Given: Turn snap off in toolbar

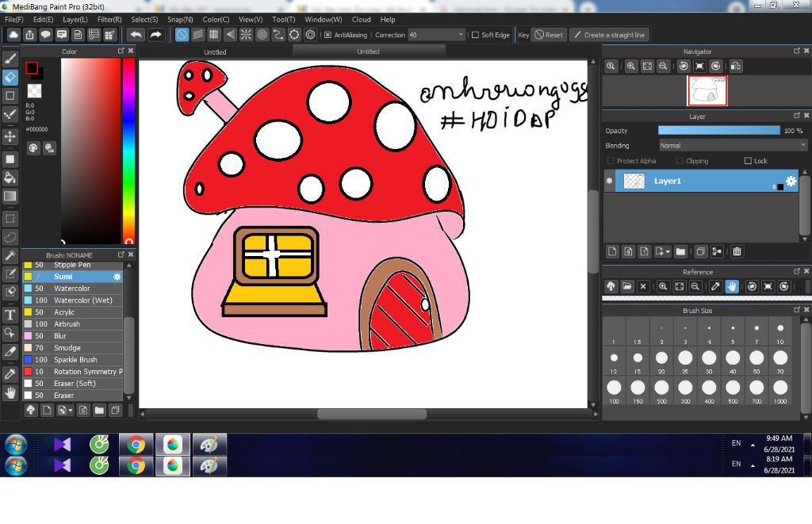Looking at the screenshot, I should click(x=182, y=35).
